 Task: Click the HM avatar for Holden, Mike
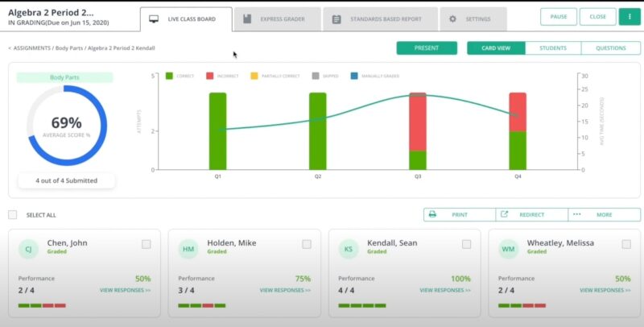click(x=188, y=250)
